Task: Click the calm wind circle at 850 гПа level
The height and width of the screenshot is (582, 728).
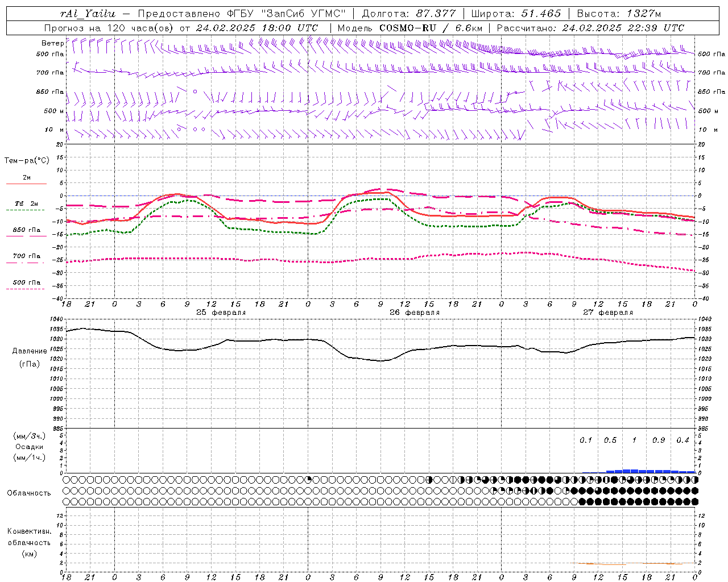Action: (195, 91)
